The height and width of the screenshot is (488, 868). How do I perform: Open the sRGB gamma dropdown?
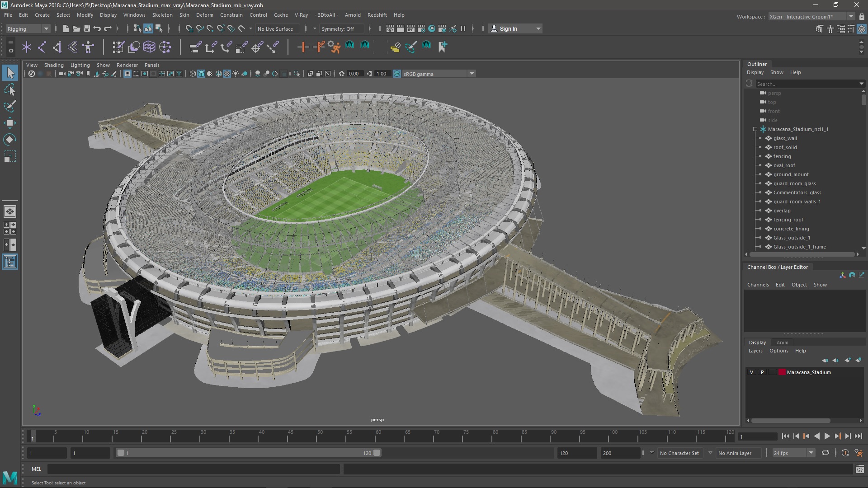(472, 74)
